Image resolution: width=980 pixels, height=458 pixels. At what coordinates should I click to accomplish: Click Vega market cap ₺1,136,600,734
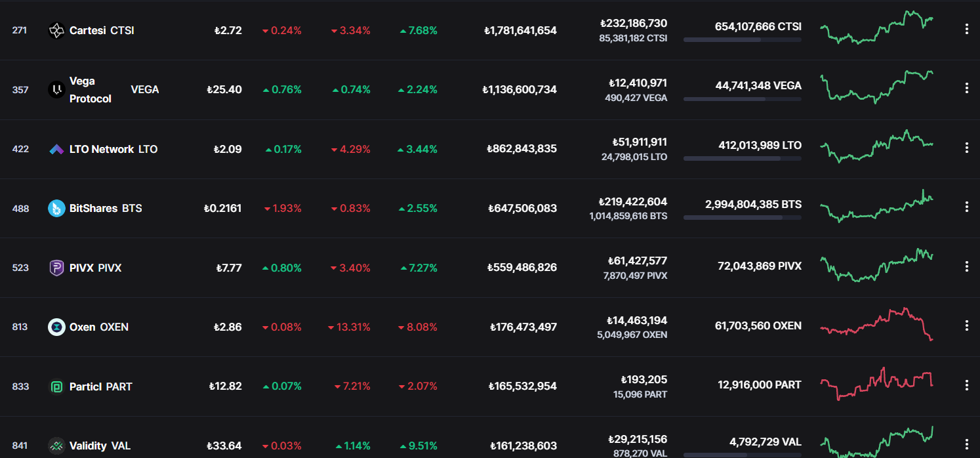[520, 89]
